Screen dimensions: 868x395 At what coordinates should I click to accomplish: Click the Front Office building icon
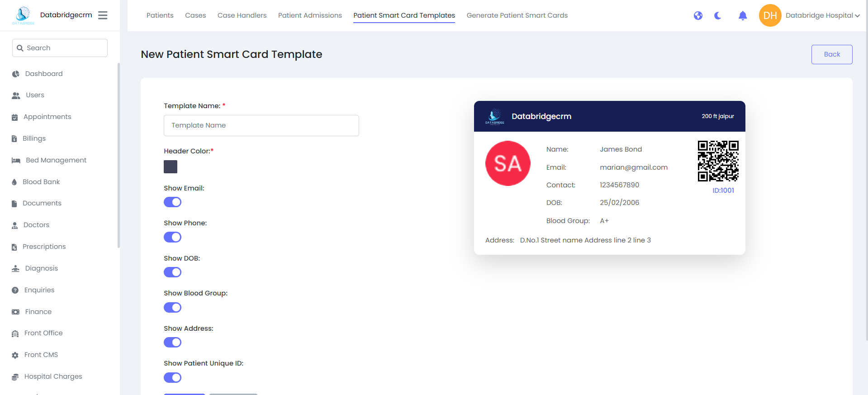[15, 333]
